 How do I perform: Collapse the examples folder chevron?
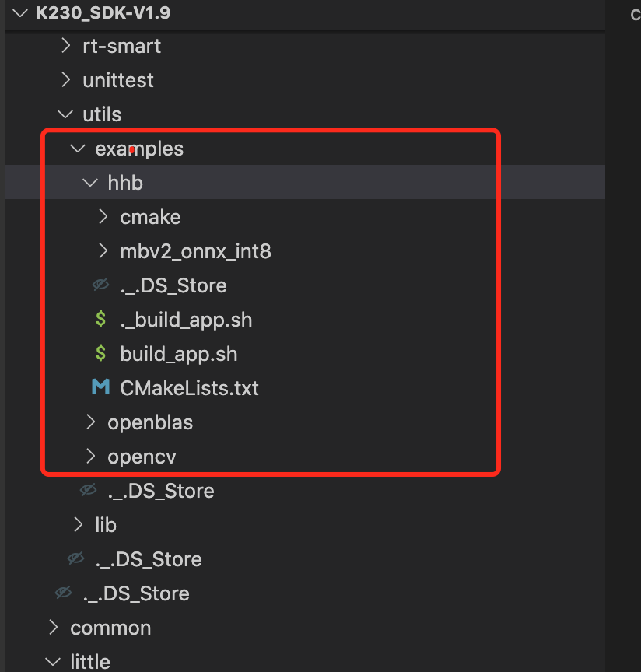pos(78,149)
